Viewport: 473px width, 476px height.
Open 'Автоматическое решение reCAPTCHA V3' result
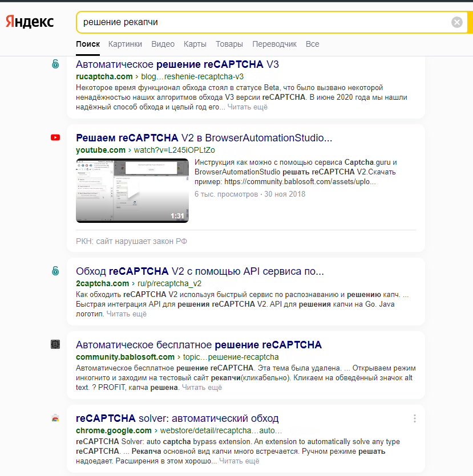177,64
